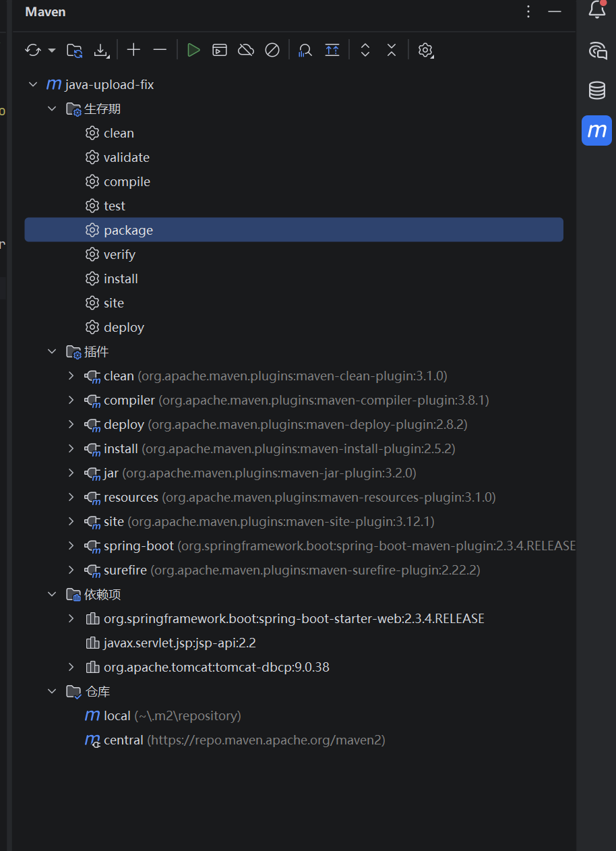Image resolution: width=616 pixels, height=851 pixels.
Task: Click the Reload All Maven Projects icon
Action: click(x=32, y=50)
